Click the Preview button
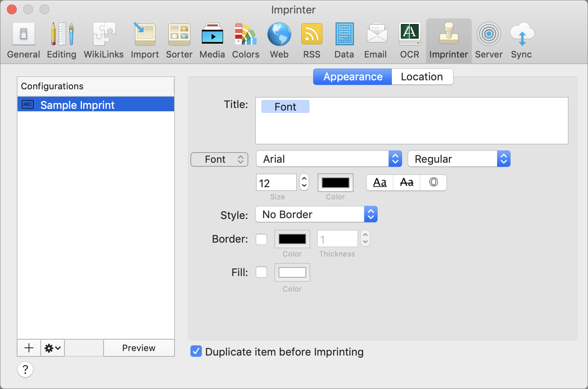Screen dimensions: 588x389 click(x=139, y=348)
